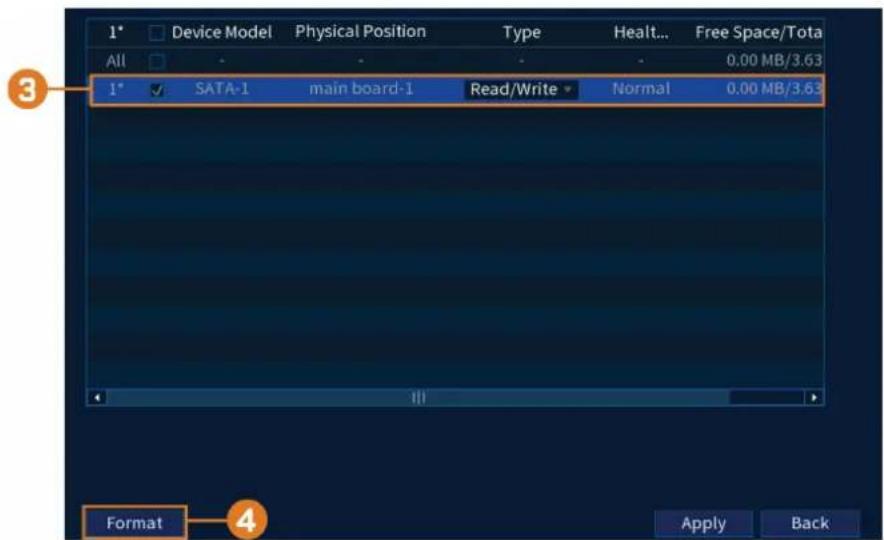The width and height of the screenshot is (884, 540).
Task: Click the main board-1 position cell
Action: (x=361, y=88)
